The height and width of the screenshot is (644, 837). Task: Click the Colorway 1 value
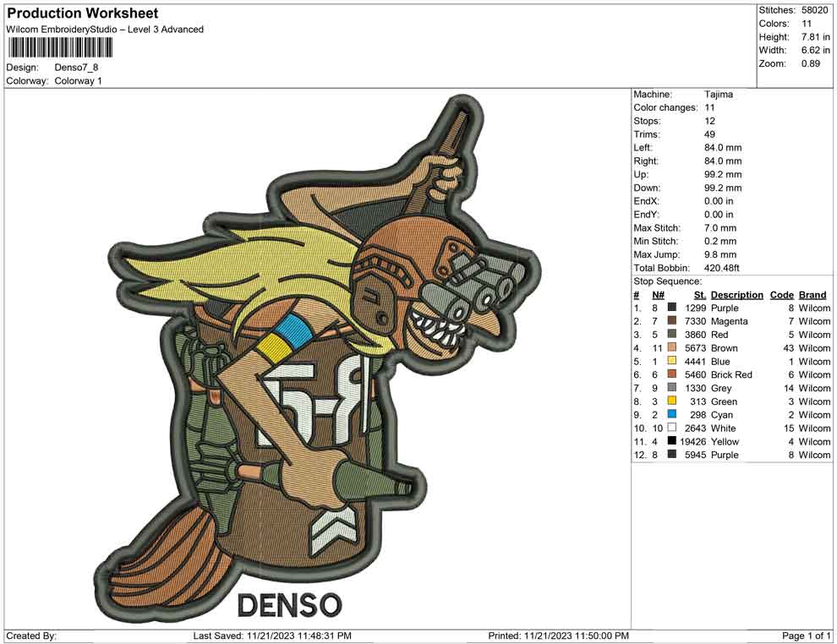pos(78,81)
